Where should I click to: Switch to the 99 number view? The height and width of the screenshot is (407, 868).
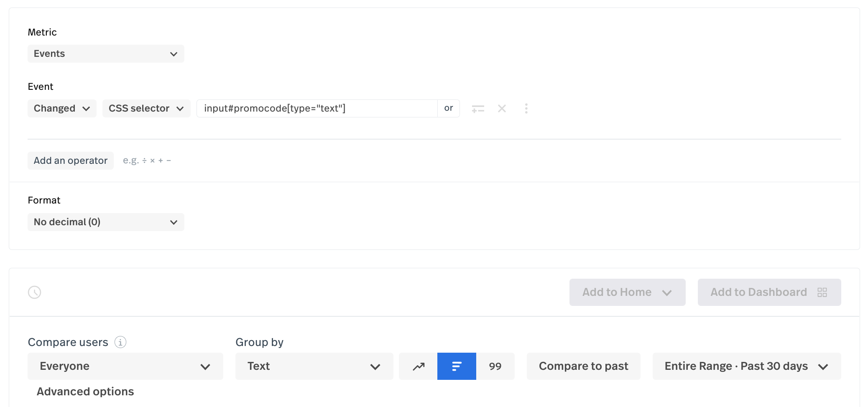click(495, 366)
